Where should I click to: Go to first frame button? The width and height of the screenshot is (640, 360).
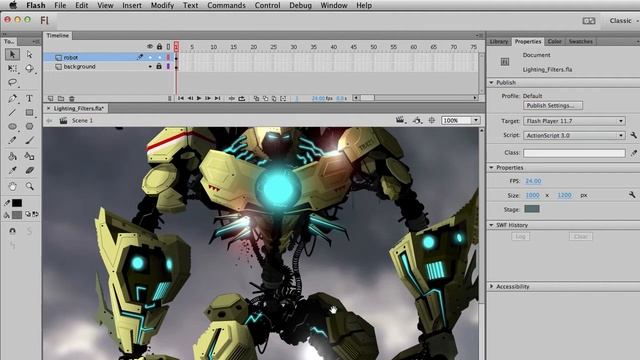(x=180, y=98)
